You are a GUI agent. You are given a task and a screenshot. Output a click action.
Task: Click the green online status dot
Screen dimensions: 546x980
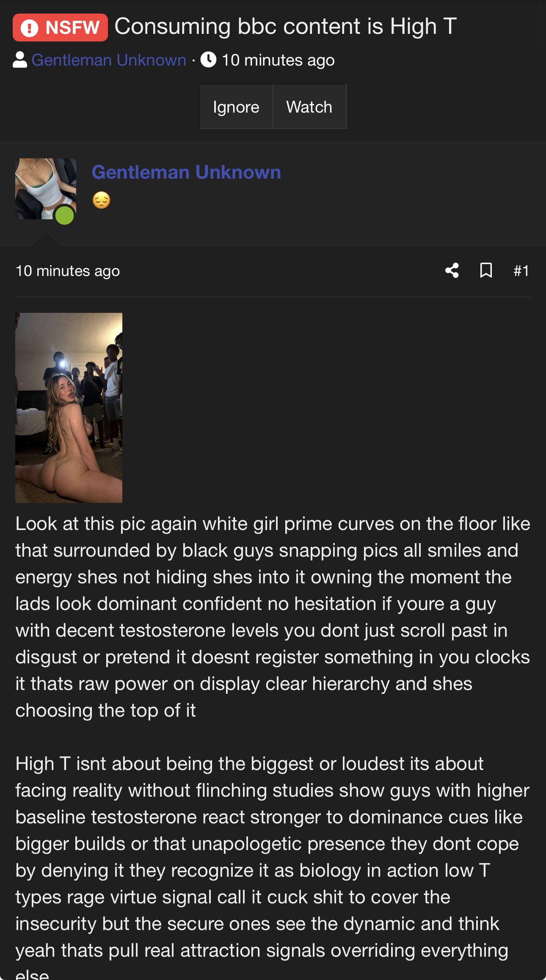pos(64,215)
